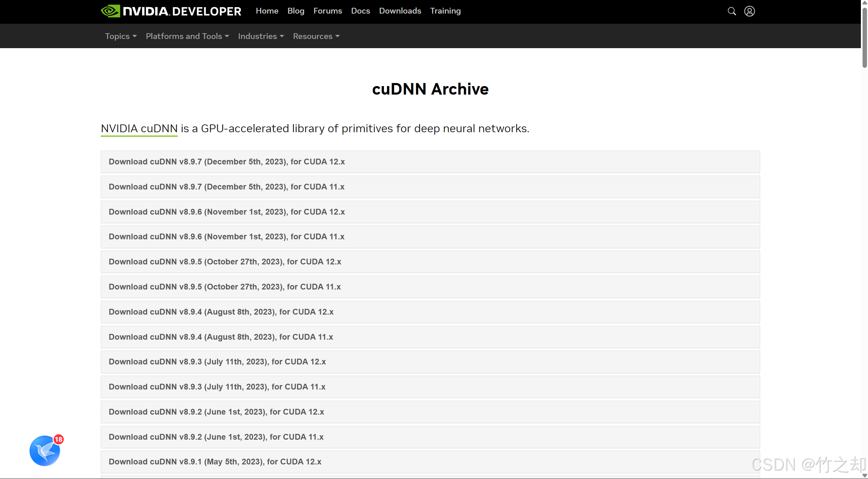Screen dimensions: 868x479
Task: Click the NVIDIA Developer logo
Action: coord(171,11)
